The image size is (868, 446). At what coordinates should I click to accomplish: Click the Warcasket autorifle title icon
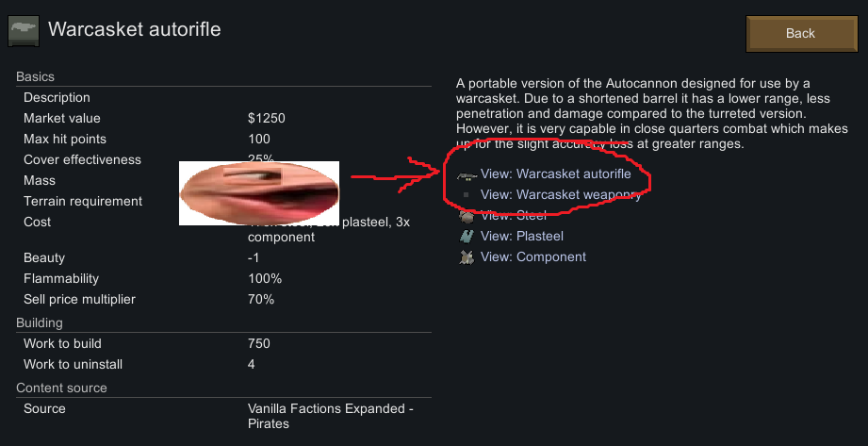[24, 30]
